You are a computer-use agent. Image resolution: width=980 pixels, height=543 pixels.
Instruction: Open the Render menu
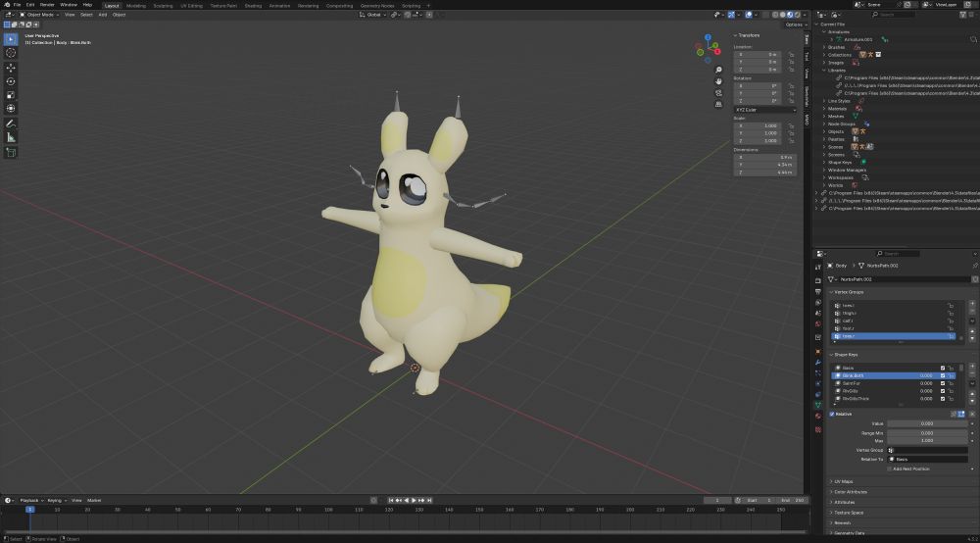(x=47, y=5)
